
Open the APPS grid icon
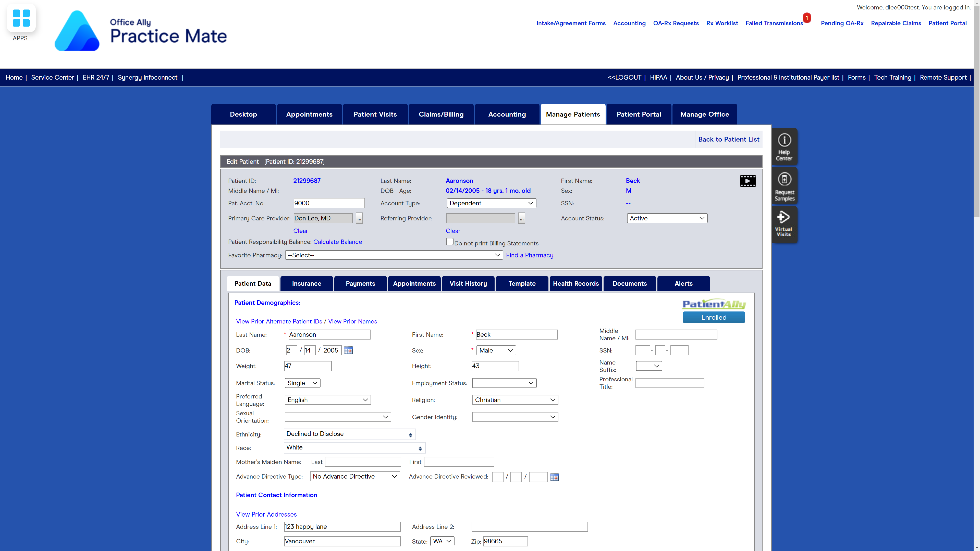click(21, 18)
